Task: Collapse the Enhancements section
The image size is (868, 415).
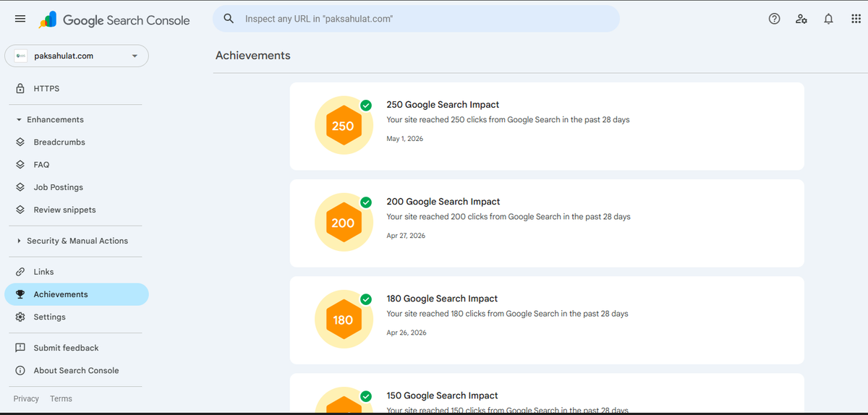Action: click(49, 120)
